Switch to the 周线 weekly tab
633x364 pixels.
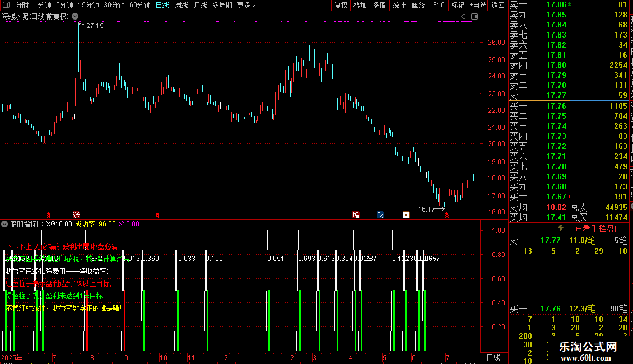pyautogui.click(x=181, y=5)
